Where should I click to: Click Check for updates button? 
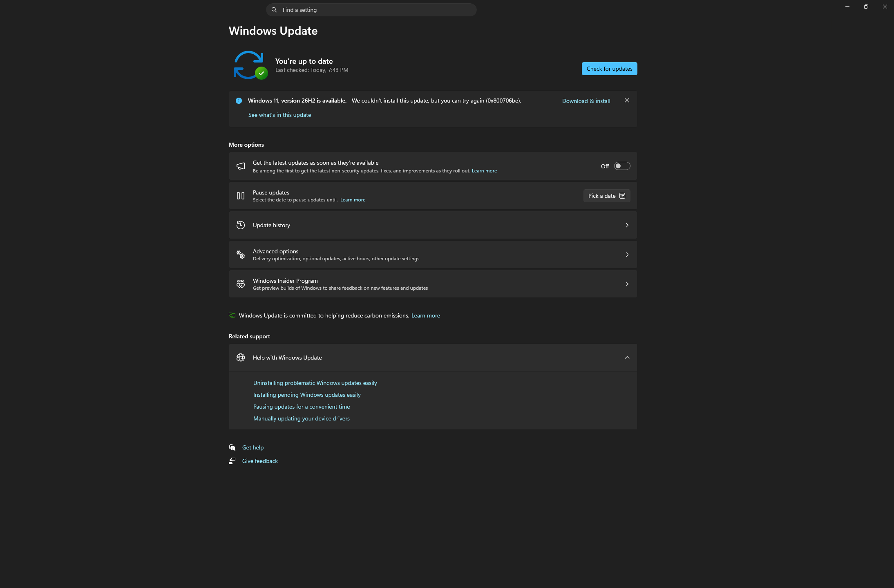tap(609, 69)
